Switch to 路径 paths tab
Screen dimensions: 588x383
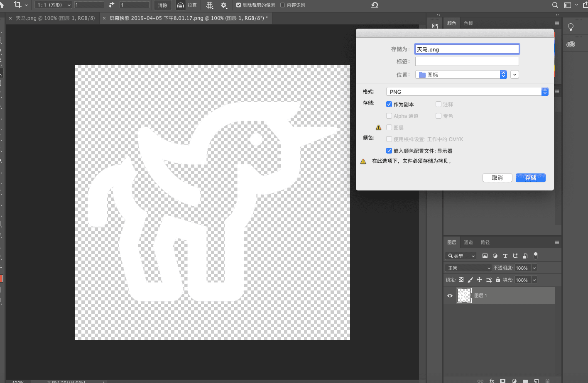point(485,242)
